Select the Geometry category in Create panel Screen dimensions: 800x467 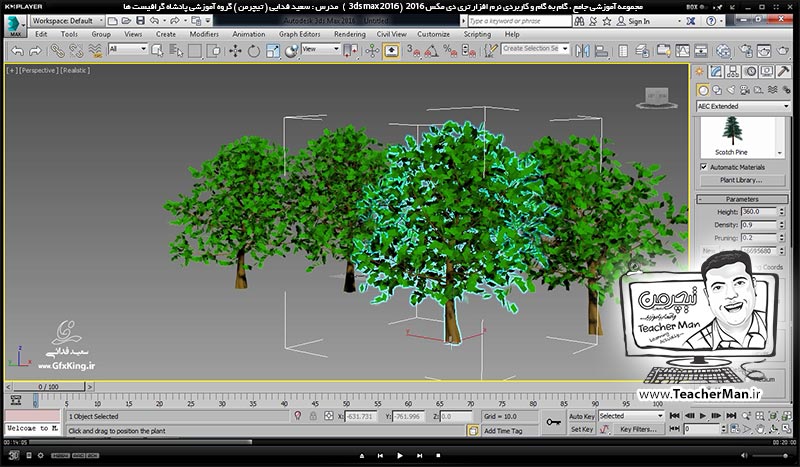coord(703,90)
